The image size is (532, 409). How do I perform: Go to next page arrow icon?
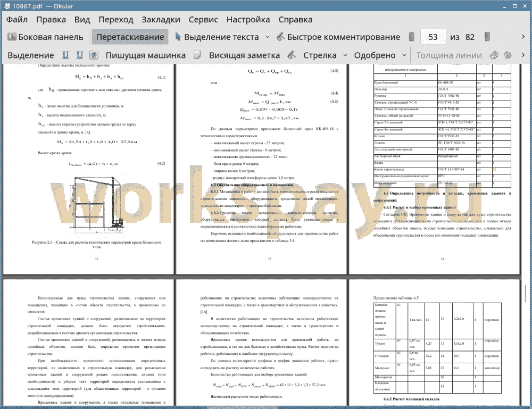click(x=487, y=37)
